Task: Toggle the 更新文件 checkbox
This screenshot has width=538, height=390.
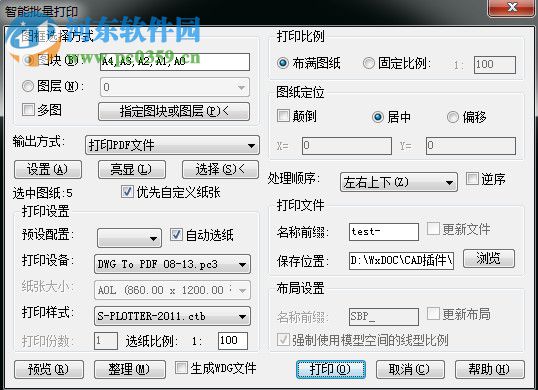Action: (x=433, y=228)
